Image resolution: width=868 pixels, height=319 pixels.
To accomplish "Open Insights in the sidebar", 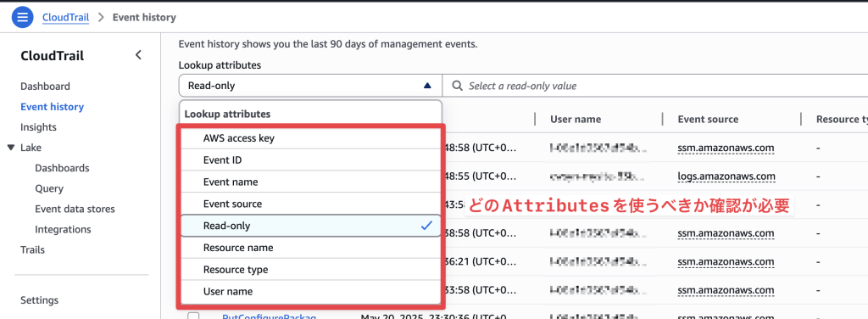I will pyautogui.click(x=39, y=127).
